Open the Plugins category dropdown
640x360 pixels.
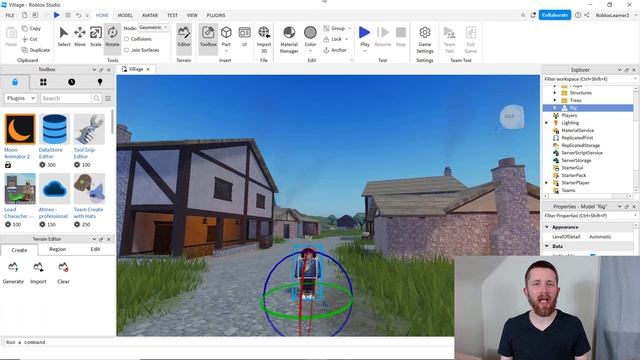[x=21, y=98]
